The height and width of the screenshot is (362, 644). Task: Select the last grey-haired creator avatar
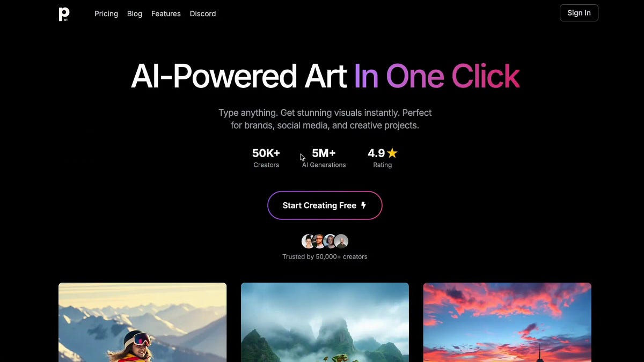pyautogui.click(x=341, y=241)
